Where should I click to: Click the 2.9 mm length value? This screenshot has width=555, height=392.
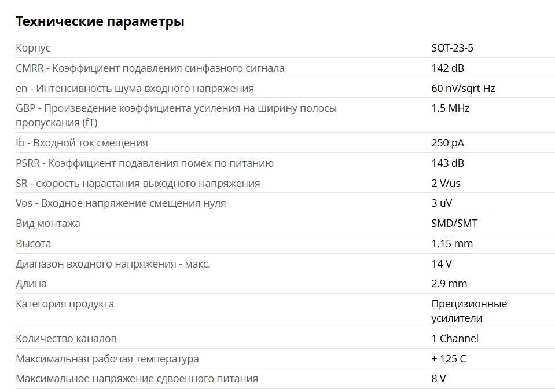449,284
